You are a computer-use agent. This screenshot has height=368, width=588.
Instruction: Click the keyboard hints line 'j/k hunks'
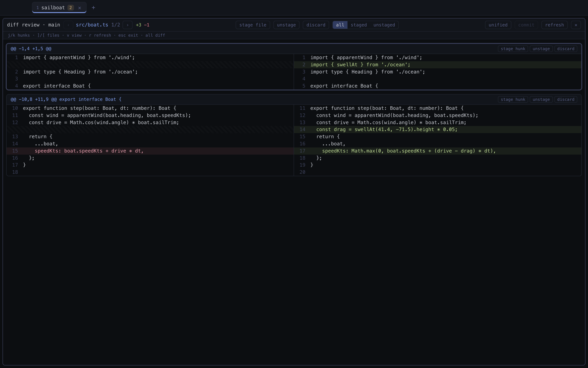click(x=86, y=35)
